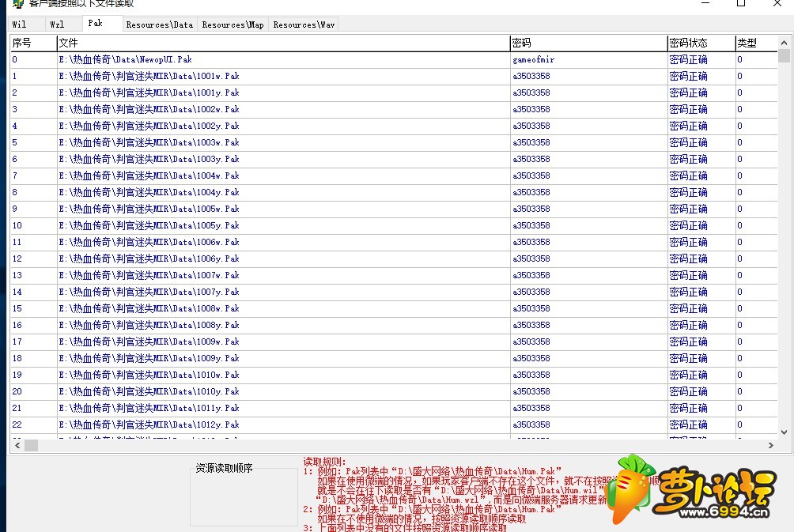Open the Resources\Data tab

click(x=160, y=25)
